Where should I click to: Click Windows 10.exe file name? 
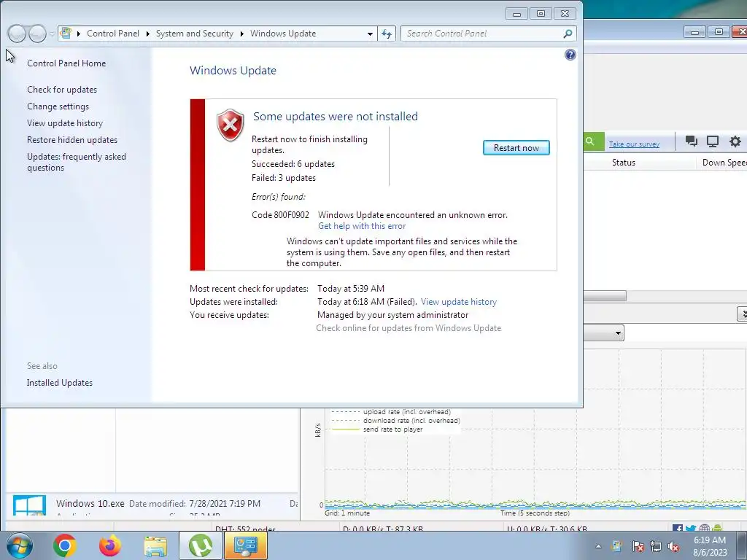(x=90, y=503)
